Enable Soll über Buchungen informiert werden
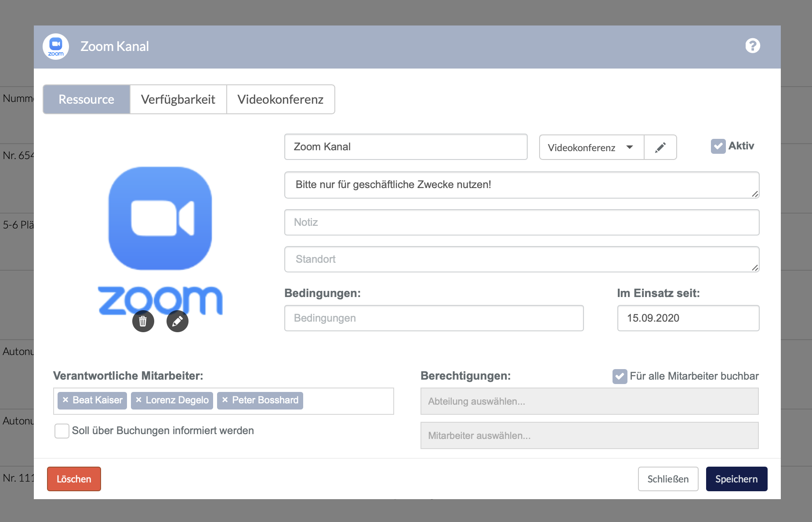This screenshot has height=522, width=812. pos(62,431)
